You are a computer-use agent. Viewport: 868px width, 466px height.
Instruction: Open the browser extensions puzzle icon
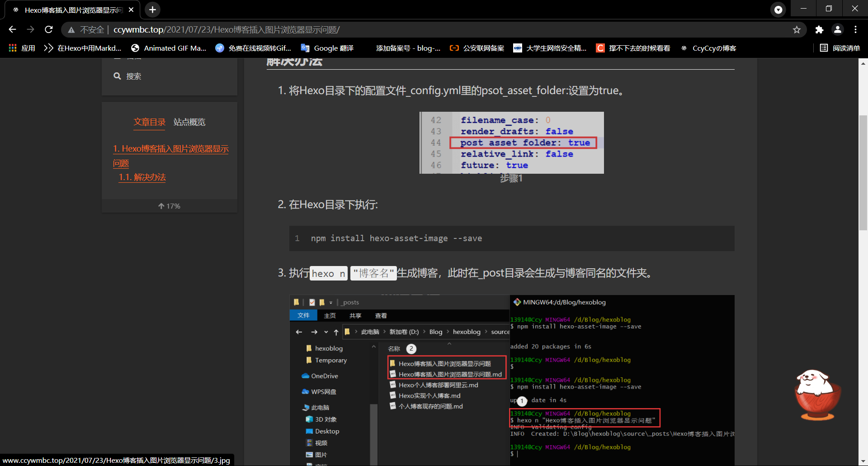point(819,30)
